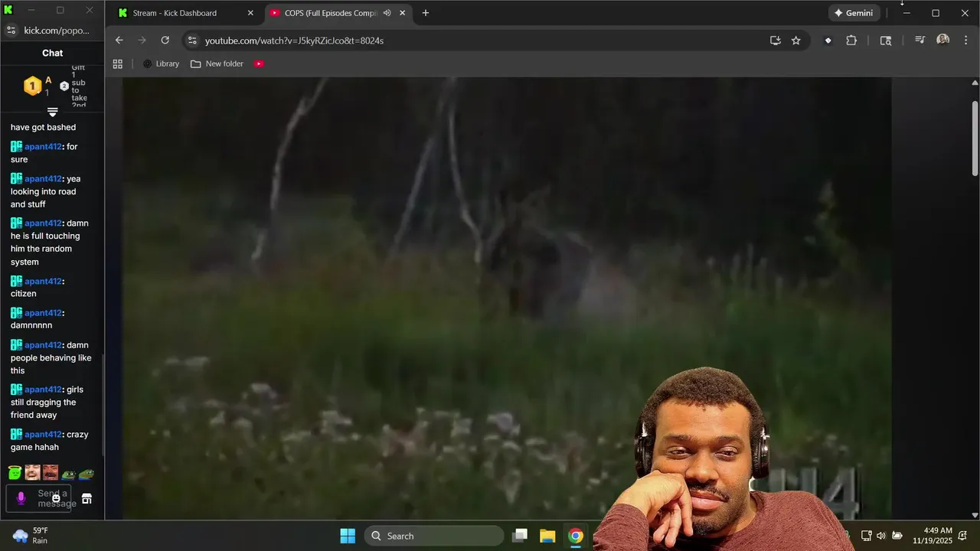Click the purple microphone icon in chat
980x551 pixels.
point(21,498)
